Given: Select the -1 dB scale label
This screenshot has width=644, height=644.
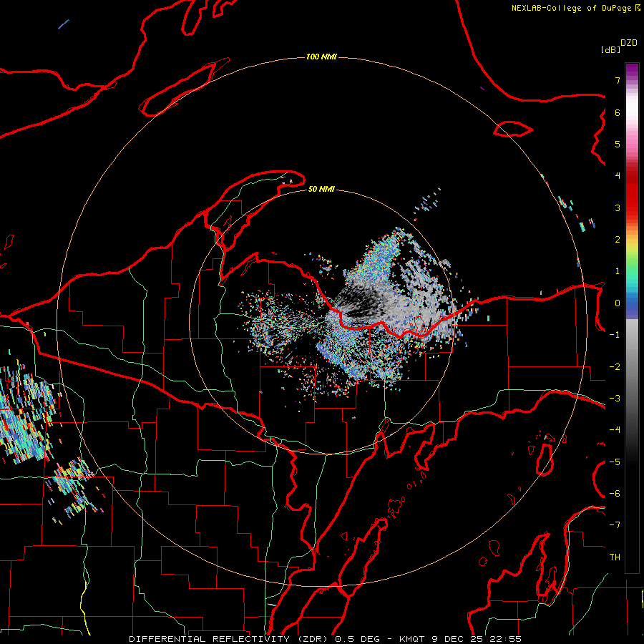Looking at the screenshot, I should (x=615, y=335).
